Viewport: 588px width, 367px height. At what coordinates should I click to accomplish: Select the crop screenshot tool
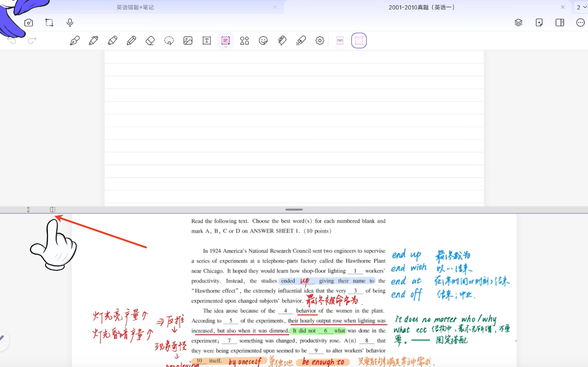pyautogui.click(x=49, y=23)
